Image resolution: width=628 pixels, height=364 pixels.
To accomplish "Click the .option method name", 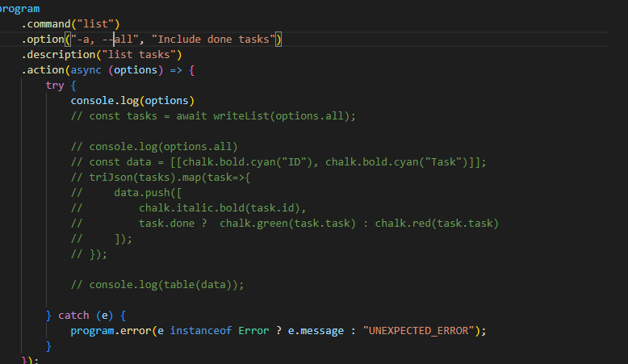I will [x=43, y=40].
